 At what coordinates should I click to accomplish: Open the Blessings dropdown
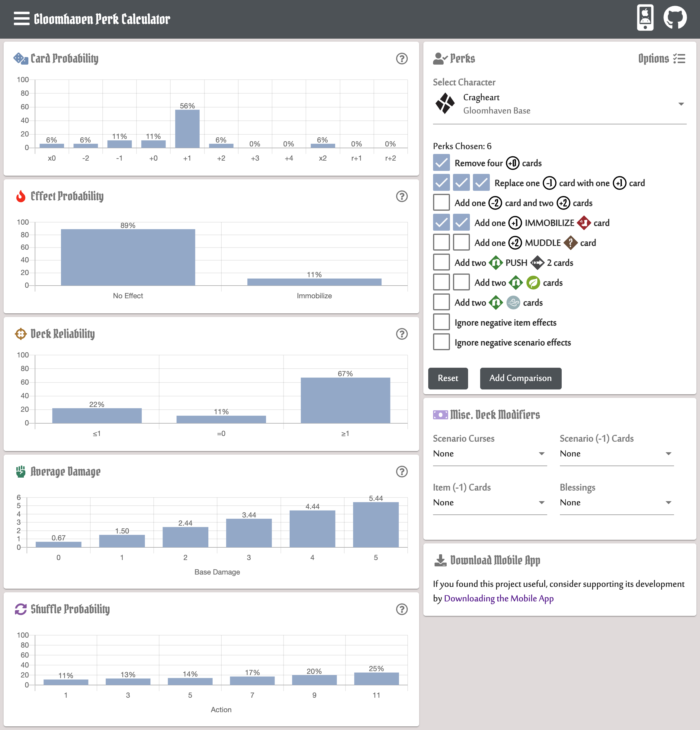(616, 502)
